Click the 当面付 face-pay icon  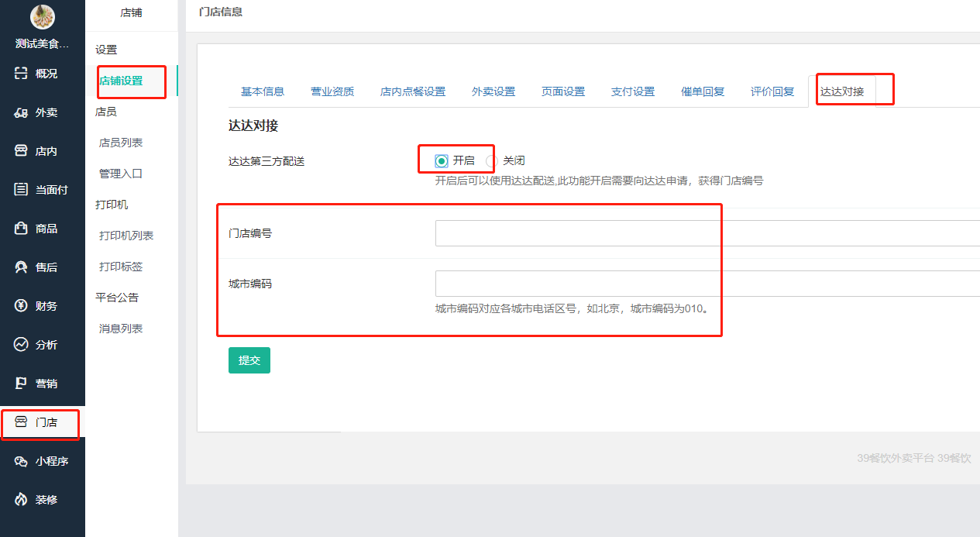(21, 190)
